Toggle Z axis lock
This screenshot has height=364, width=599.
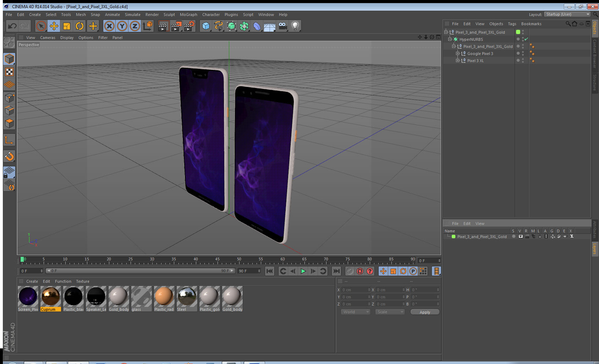[x=135, y=26]
